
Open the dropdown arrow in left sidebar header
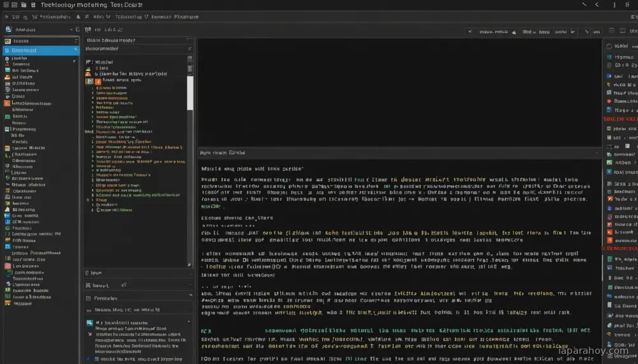pos(71,29)
